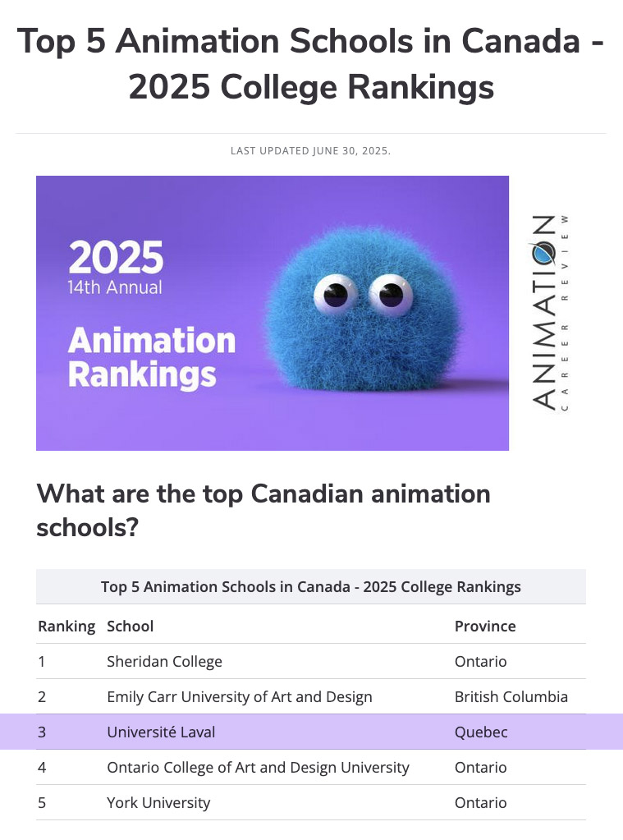Click "Animation Rankings" text on purple banner
623x840 pixels.
tap(152, 356)
